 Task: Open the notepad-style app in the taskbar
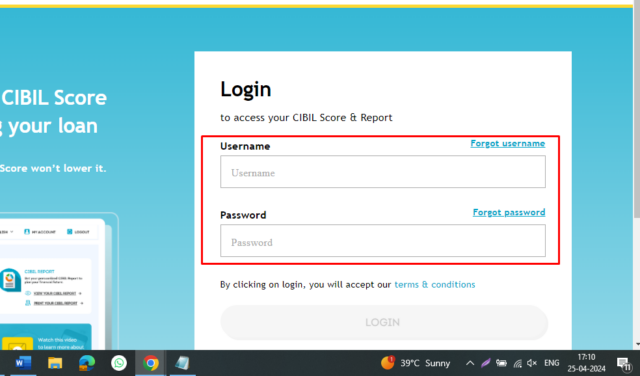182,363
